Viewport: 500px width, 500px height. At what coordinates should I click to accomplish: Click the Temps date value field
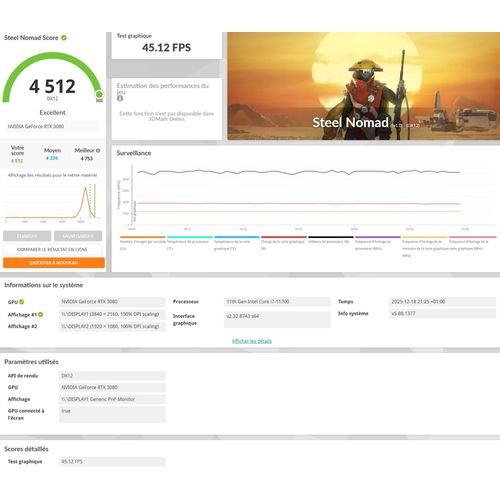[x=442, y=302]
